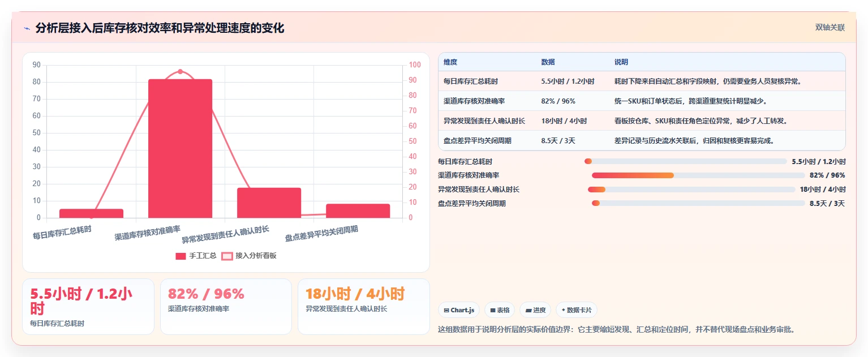The width and height of the screenshot is (868, 357).
Task: Click the 每日库存汇总耗时 progress bar
Action: (x=685, y=161)
